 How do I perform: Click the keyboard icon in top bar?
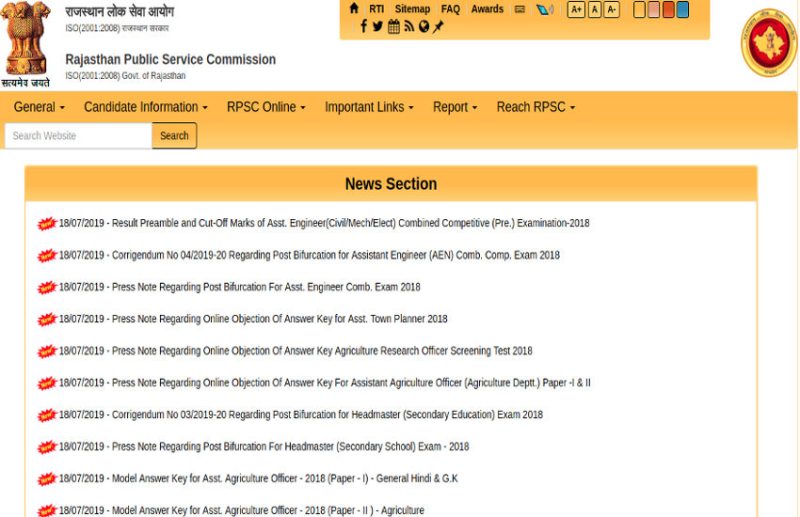click(519, 9)
